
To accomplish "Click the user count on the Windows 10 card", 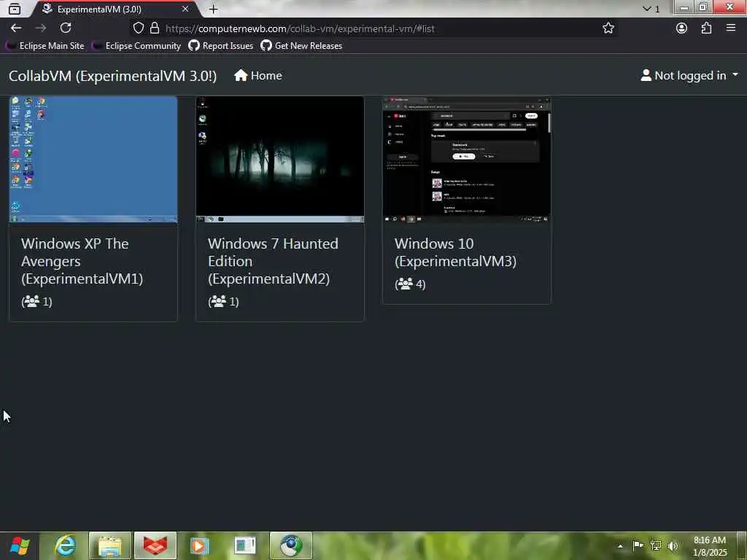I will pyautogui.click(x=410, y=284).
